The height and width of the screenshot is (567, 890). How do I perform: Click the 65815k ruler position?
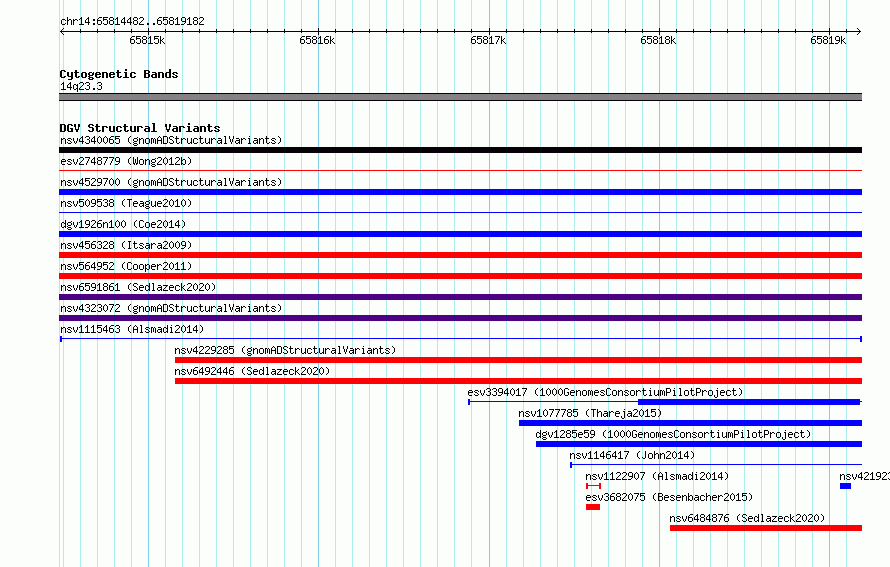[147, 40]
